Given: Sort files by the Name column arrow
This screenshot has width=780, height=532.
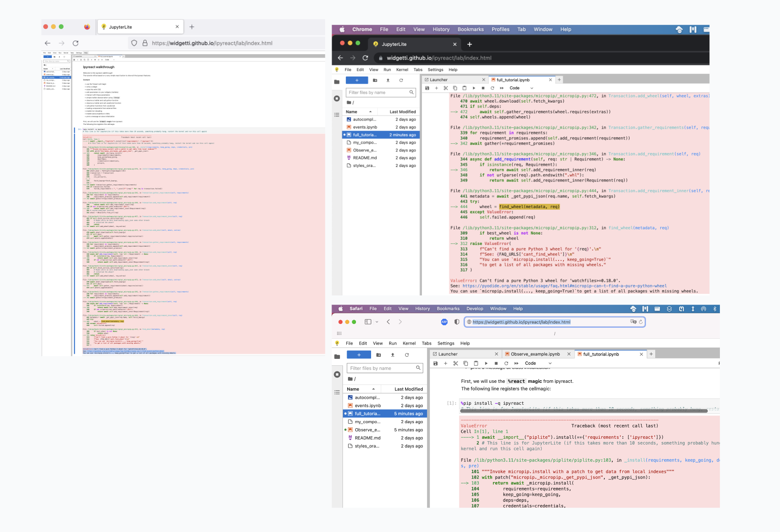Looking at the screenshot, I should [369, 111].
